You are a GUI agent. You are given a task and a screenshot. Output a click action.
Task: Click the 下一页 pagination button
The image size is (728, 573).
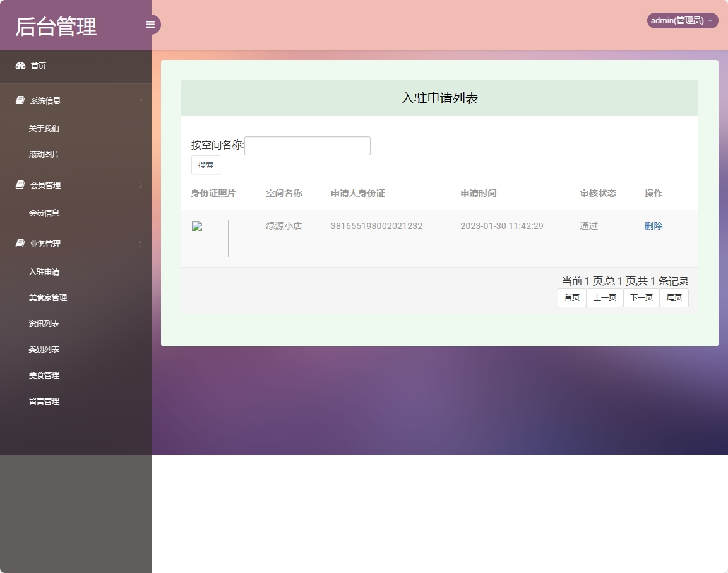pyautogui.click(x=641, y=298)
